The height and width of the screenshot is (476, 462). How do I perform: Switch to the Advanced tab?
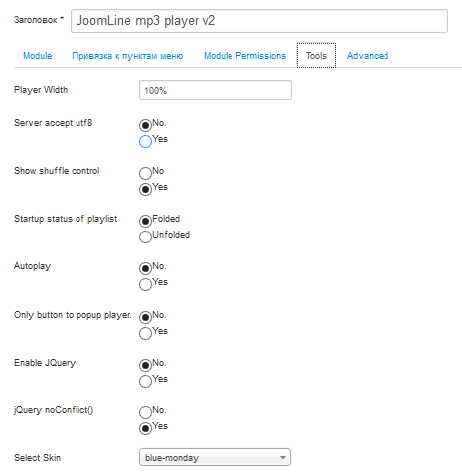368,56
